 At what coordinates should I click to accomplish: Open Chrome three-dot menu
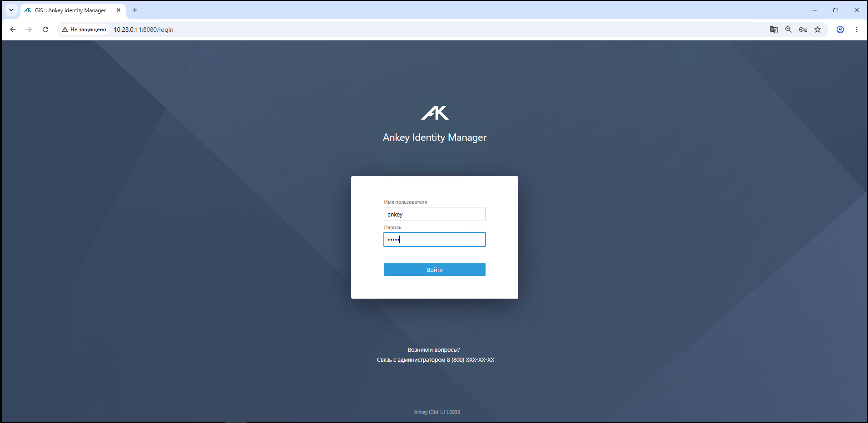tap(857, 30)
